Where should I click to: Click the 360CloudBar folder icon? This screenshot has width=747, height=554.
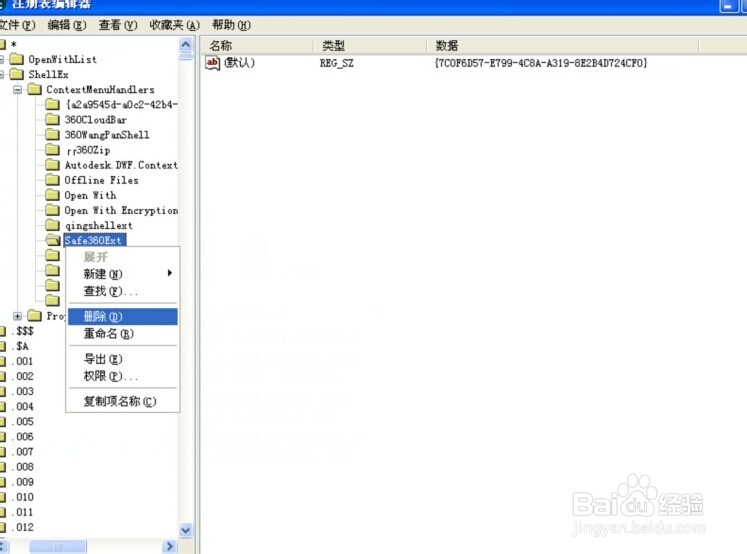click(52, 120)
